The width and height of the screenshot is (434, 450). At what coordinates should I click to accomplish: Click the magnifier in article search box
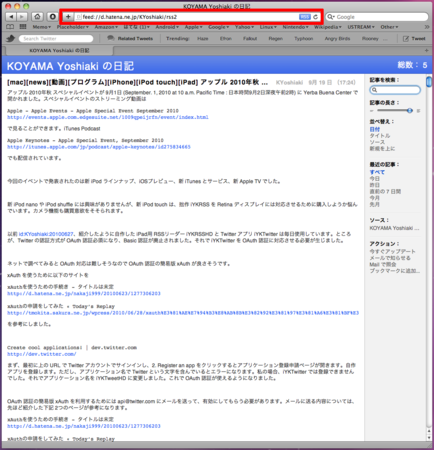[375, 90]
